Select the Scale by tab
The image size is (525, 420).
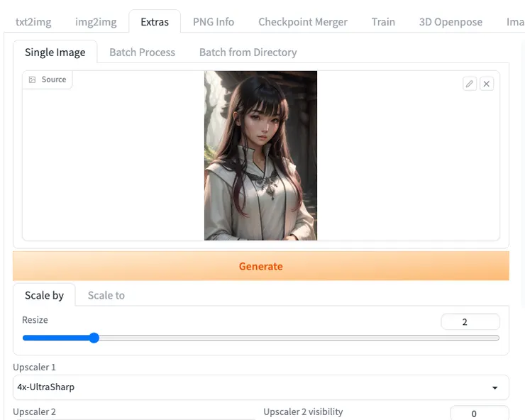tap(44, 295)
